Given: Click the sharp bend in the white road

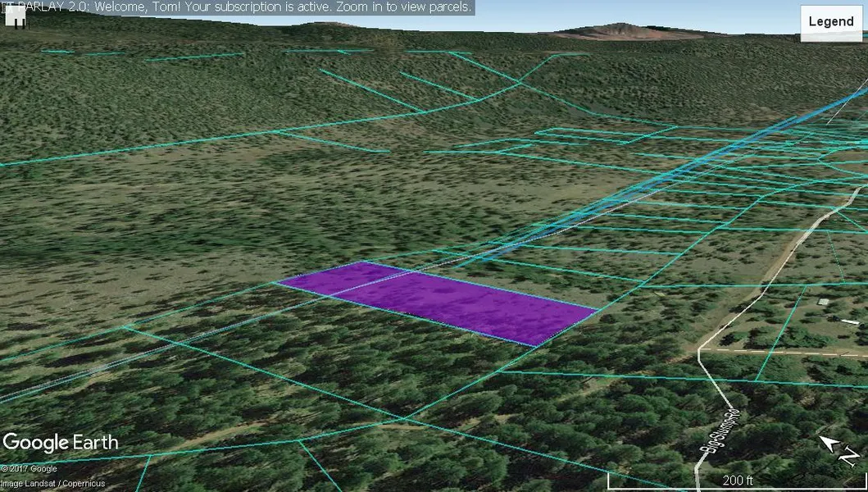Looking at the screenshot, I should (x=699, y=351).
